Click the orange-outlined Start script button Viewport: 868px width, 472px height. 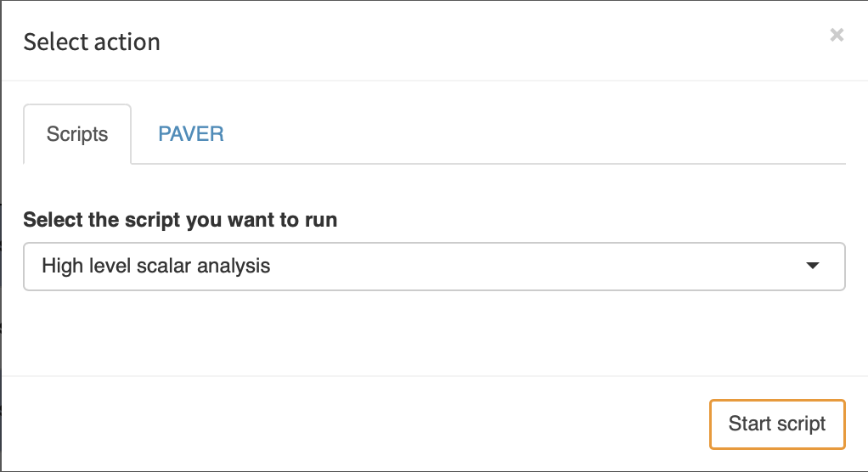tap(777, 424)
